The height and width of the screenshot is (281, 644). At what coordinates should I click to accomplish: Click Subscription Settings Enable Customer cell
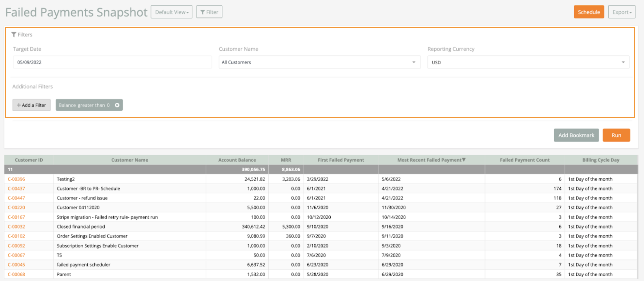[x=130, y=246]
